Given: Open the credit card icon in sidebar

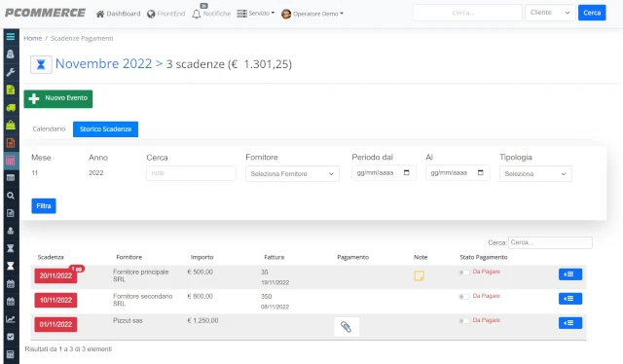Looking at the screenshot, I should [11, 178].
